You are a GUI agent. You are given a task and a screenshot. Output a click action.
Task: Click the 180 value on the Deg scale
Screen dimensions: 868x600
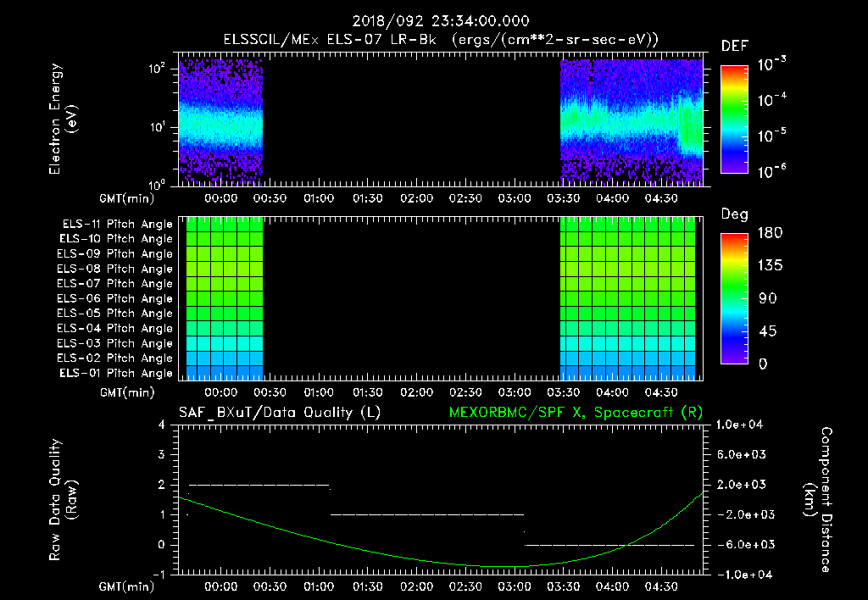click(x=770, y=233)
